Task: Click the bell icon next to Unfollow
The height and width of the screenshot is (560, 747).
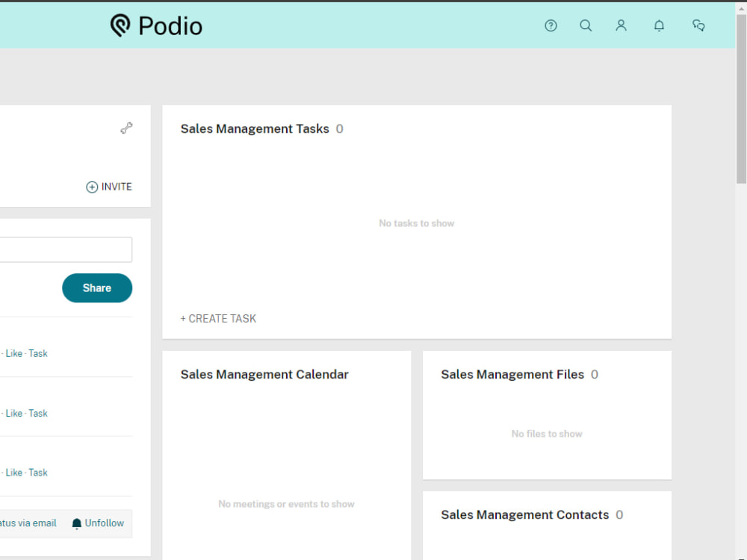Action: point(77,524)
